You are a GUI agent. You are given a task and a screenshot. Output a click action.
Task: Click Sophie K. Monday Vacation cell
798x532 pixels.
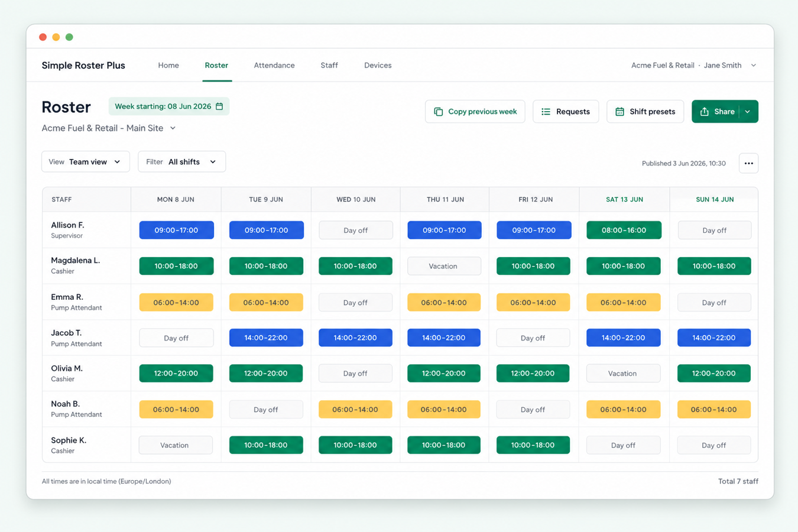click(x=176, y=445)
